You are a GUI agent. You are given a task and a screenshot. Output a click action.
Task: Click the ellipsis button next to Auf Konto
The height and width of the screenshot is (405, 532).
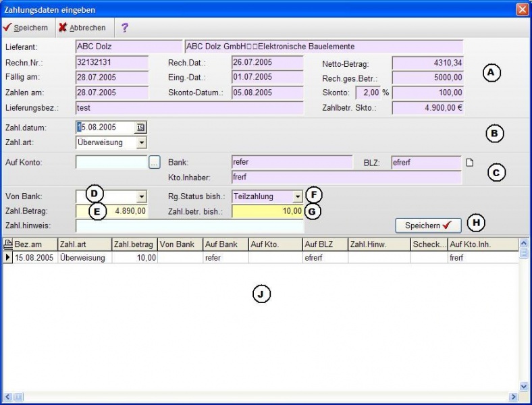[x=155, y=163]
